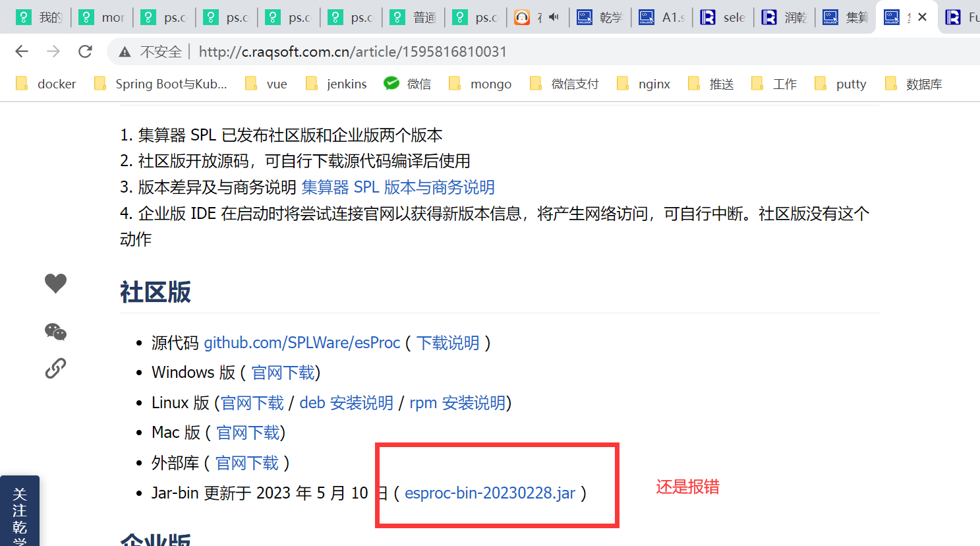This screenshot has width=980, height=546.
Task: Open the github.com/SPLWare/esProc source link
Action: tap(302, 343)
